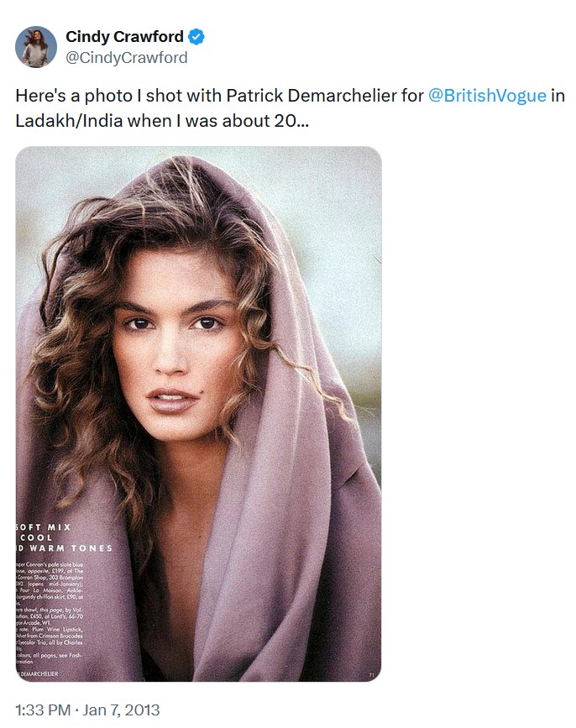Viewport: 576px width, 728px height.
Task: Click the Jan 7, 2013 date
Action: [121, 710]
